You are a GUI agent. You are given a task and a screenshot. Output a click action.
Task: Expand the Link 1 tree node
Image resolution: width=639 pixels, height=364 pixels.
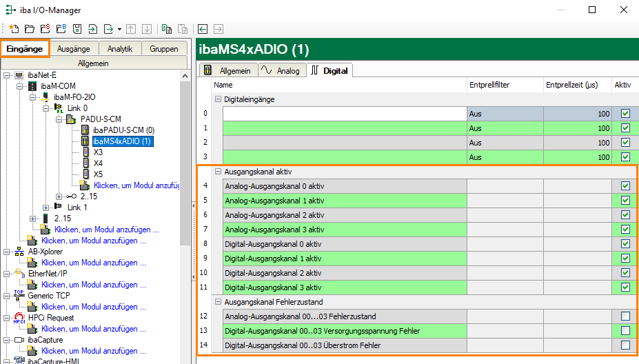coord(46,208)
